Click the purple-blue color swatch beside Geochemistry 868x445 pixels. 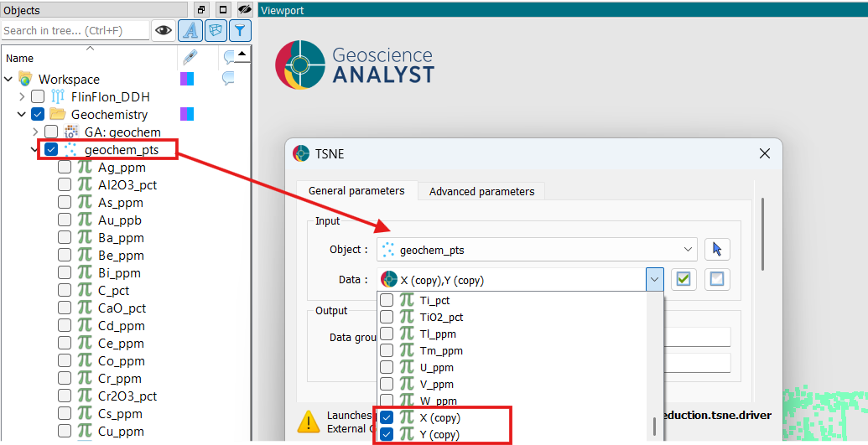pos(187,114)
